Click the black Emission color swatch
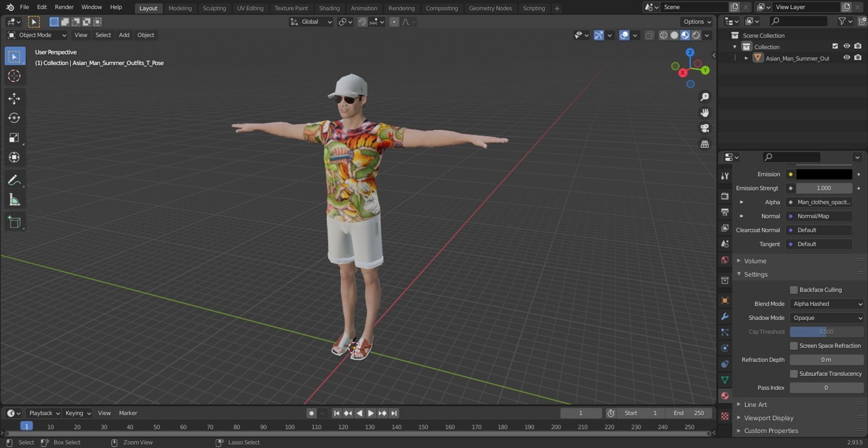This screenshot has height=448, width=868. pos(824,174)
